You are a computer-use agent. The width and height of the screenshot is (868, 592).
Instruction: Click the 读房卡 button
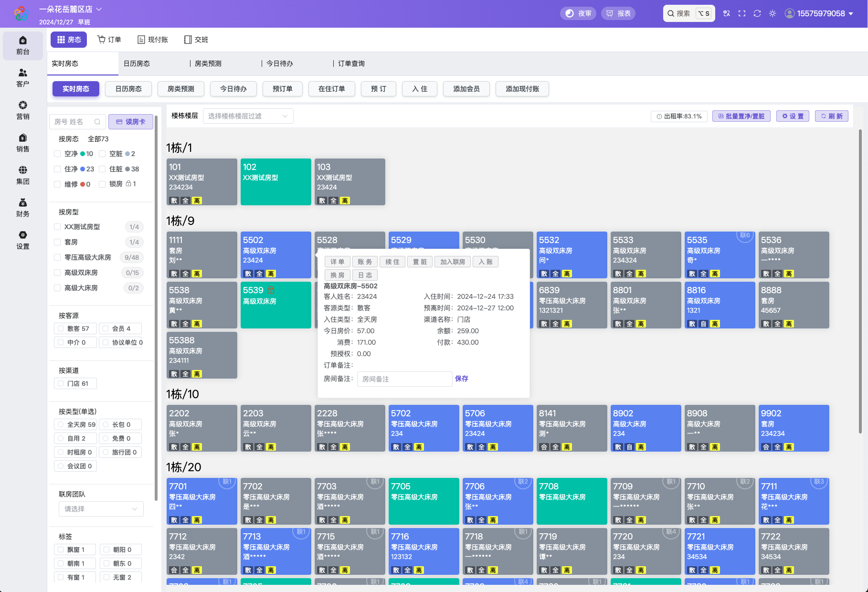pos(131,122)
